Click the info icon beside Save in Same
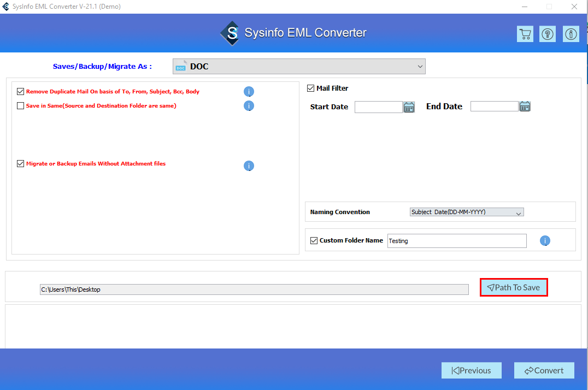 pos(249,105)
